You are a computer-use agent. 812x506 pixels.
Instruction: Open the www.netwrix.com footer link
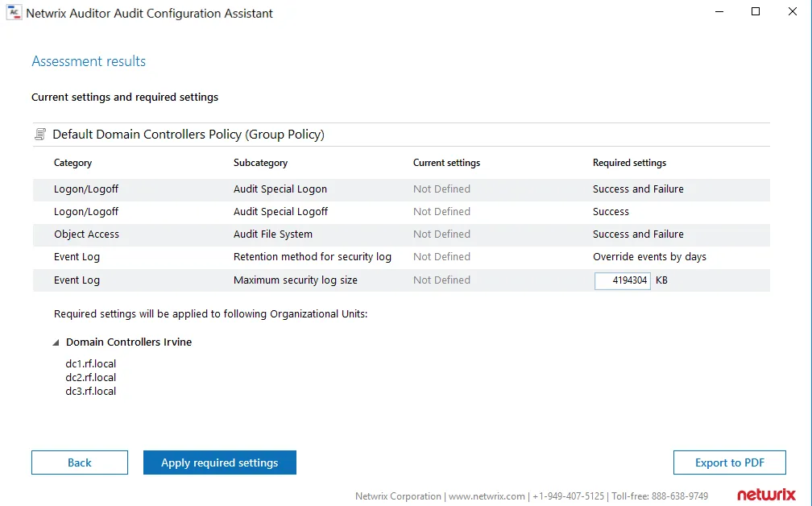pyautogui.click(x=487, y=496)
